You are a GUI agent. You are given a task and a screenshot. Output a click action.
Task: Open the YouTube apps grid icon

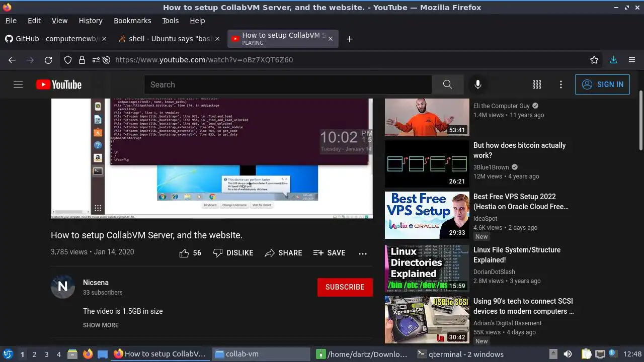click(x=537, y=84)
